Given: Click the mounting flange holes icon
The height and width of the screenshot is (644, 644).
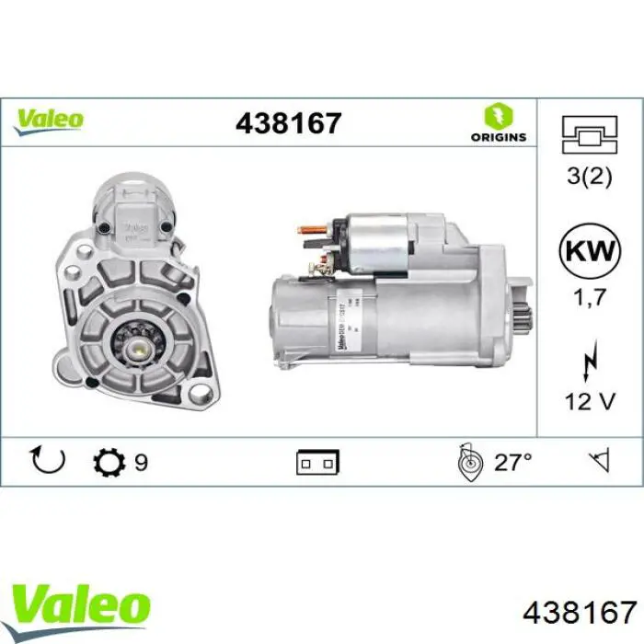Looking at the screenshot, I should (x=590, y=134).
